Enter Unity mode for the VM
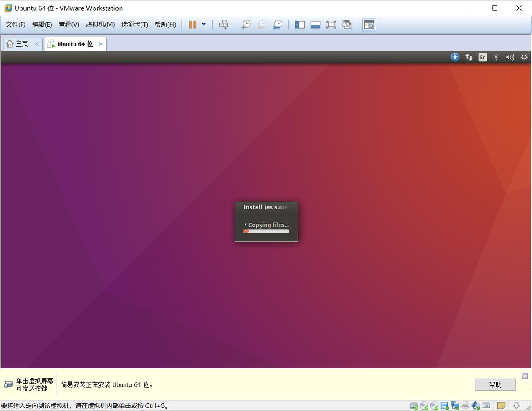 (347, 24)
